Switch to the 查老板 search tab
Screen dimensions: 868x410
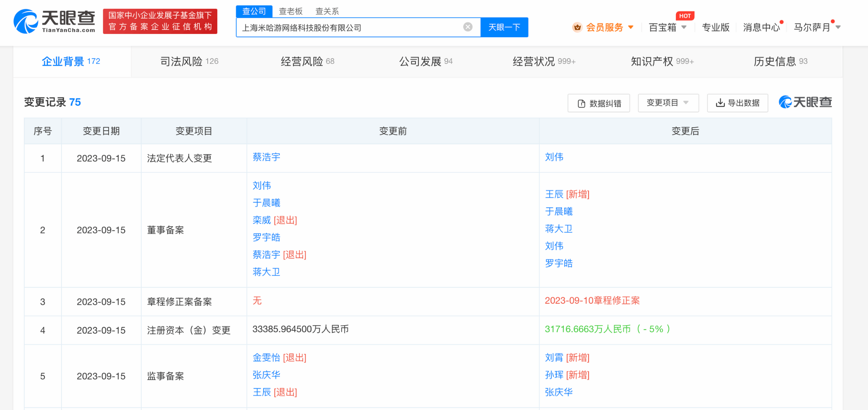(x=291, y=11)
